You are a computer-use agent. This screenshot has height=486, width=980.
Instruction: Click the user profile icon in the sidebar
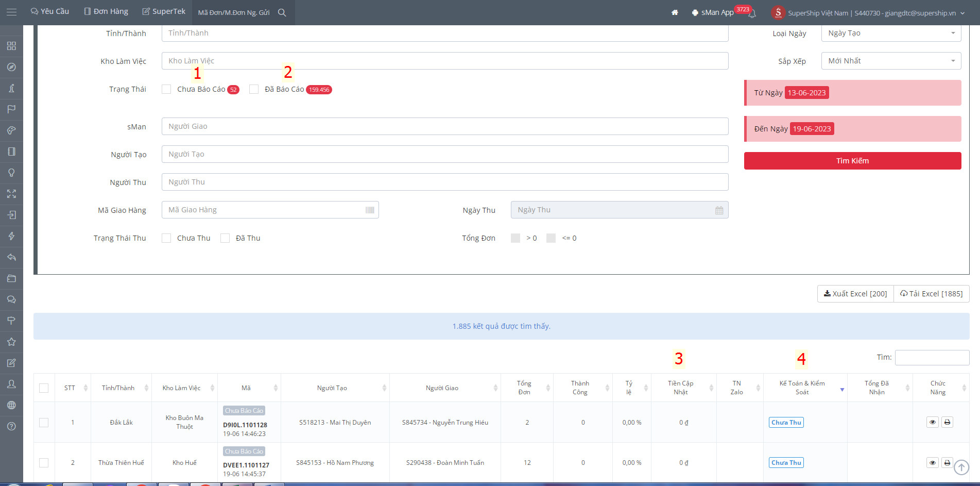coord(11,384)
